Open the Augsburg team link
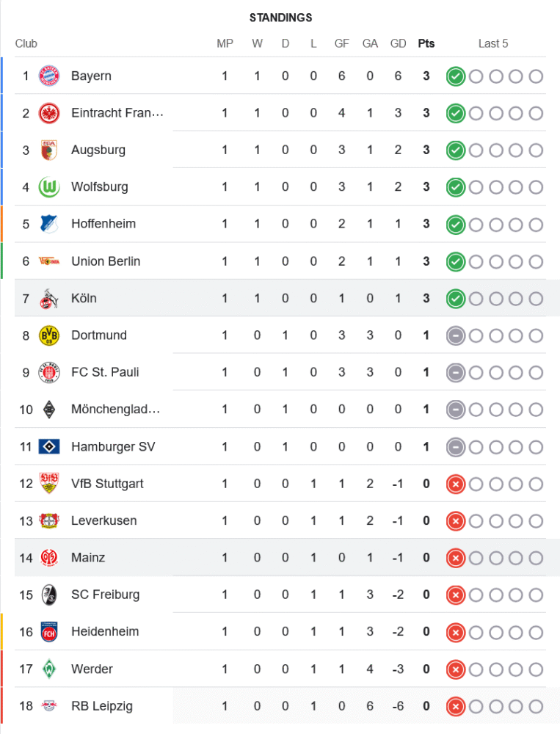This screenshot has width=560, height=734. click(98, 150)
